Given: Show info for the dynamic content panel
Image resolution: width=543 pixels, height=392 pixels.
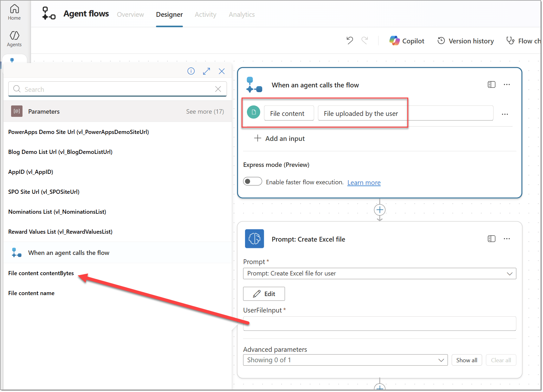Looking at the screenshot, I should (191, 71).
